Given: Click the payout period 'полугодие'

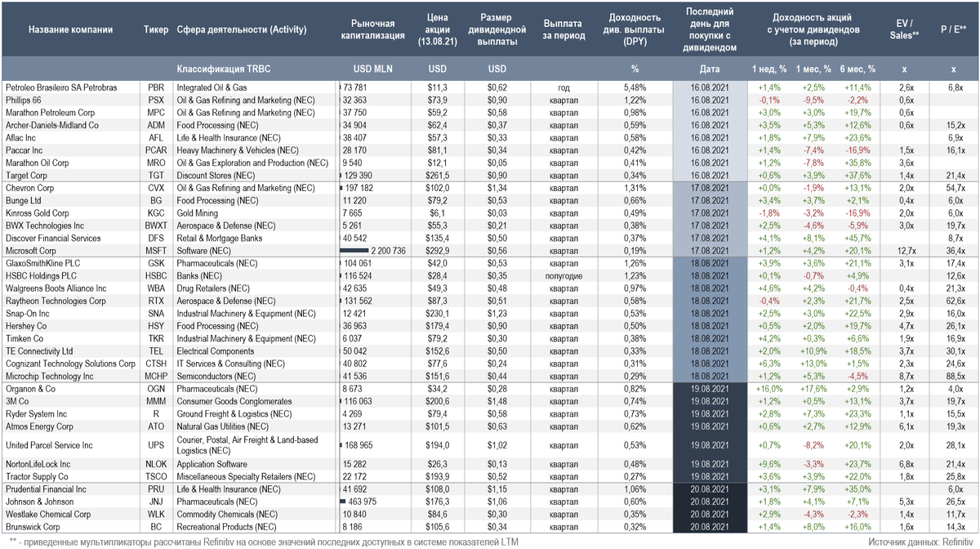Looking at the screenshot, I should (562, 276).
